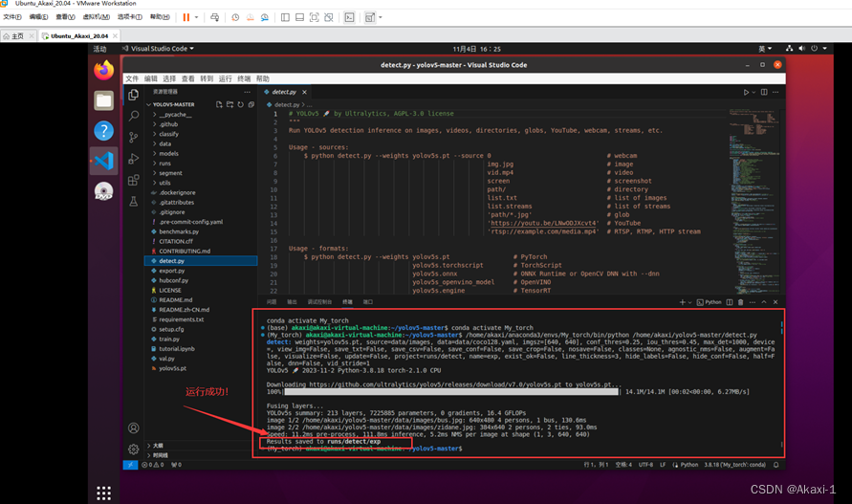852x504 pixels.
Task: Open the Extensions view
Action: click(133, 180)
